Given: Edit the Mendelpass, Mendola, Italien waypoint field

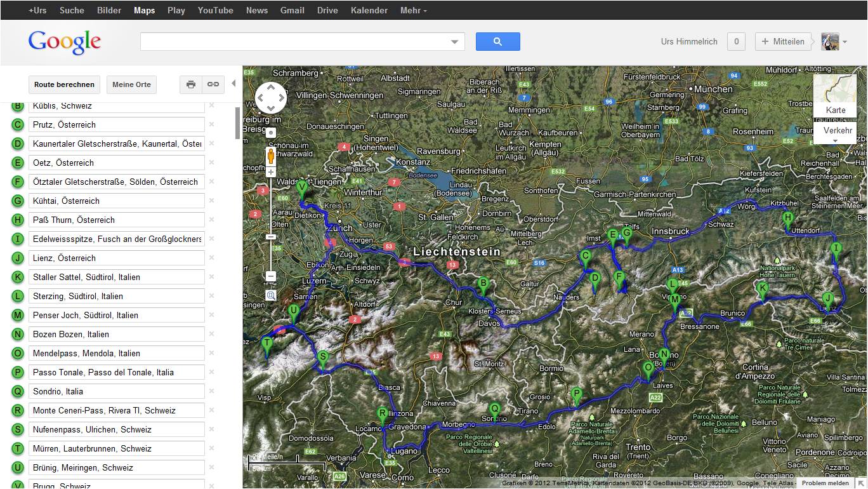Looking at the screenshot, I should [x=116, y=353].
